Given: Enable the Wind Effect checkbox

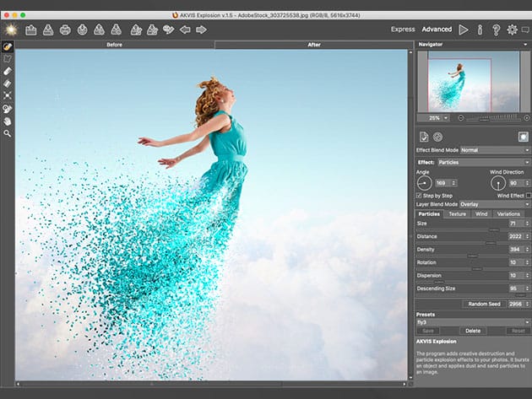Looking at the screenshot, I should point(528,195).
